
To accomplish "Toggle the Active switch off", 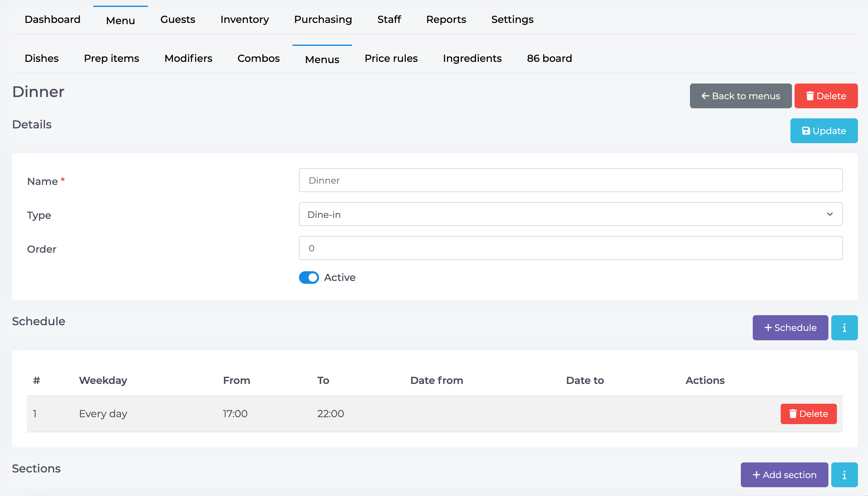I will (309, 277).
